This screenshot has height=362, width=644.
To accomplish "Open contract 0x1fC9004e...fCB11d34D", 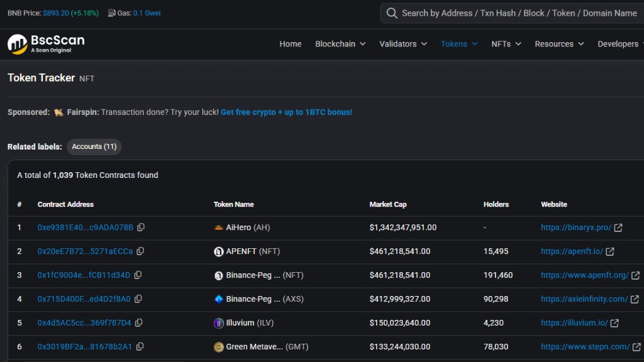I will click(84, 275).
